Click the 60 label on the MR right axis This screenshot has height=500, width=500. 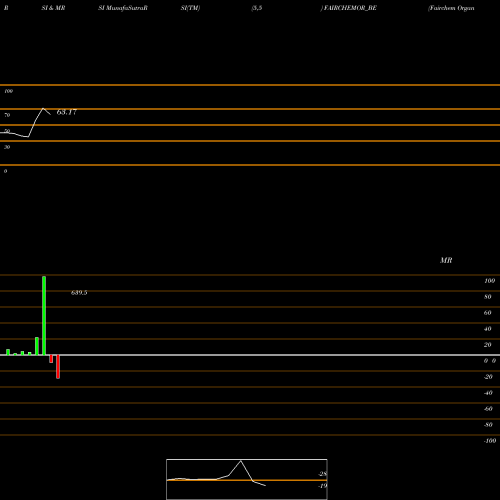click(488, 313)
